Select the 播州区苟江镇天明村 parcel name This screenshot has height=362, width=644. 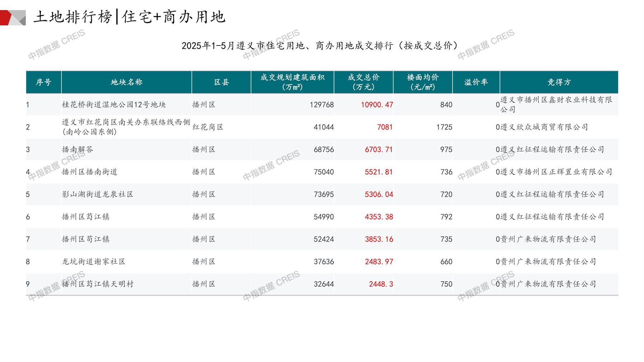pyautogui.click(x=97, y=284)
